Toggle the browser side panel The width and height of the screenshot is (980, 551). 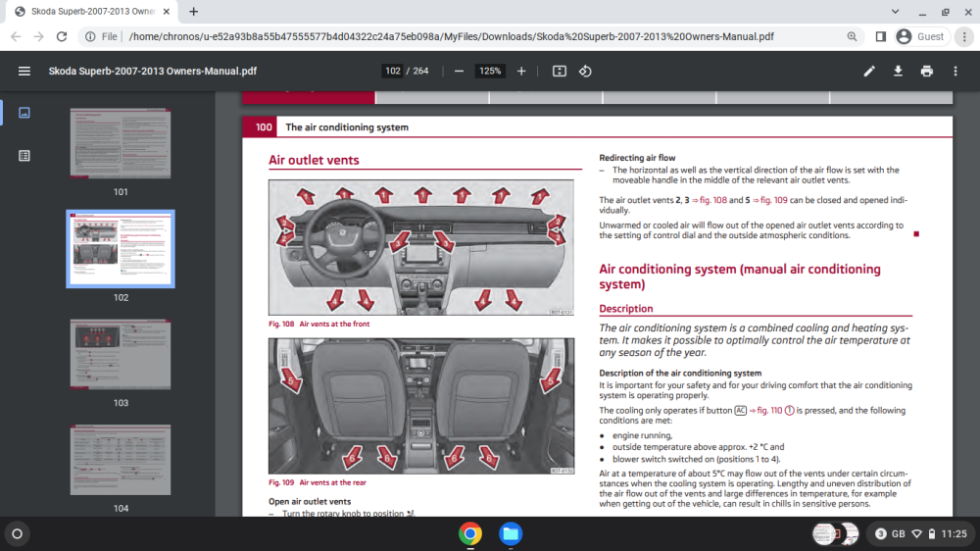click(x=881, y=37)
